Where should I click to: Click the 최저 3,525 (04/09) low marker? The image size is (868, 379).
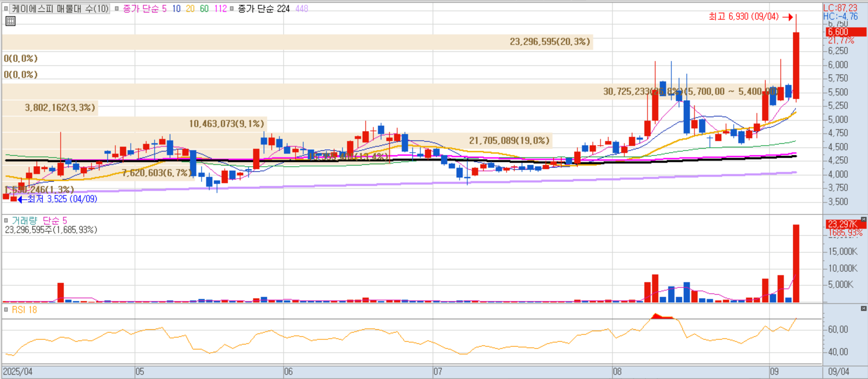coord(57,199)
